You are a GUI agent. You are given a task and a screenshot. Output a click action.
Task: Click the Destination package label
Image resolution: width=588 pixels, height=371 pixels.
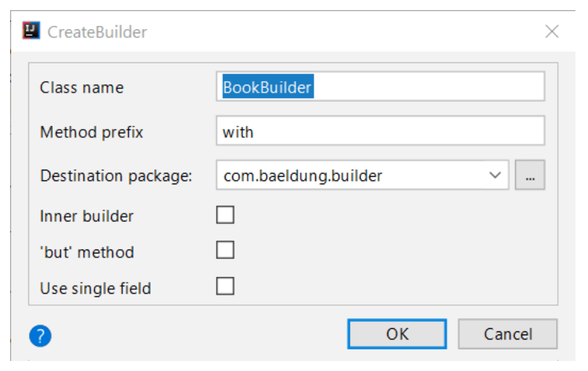click(116, 175)
